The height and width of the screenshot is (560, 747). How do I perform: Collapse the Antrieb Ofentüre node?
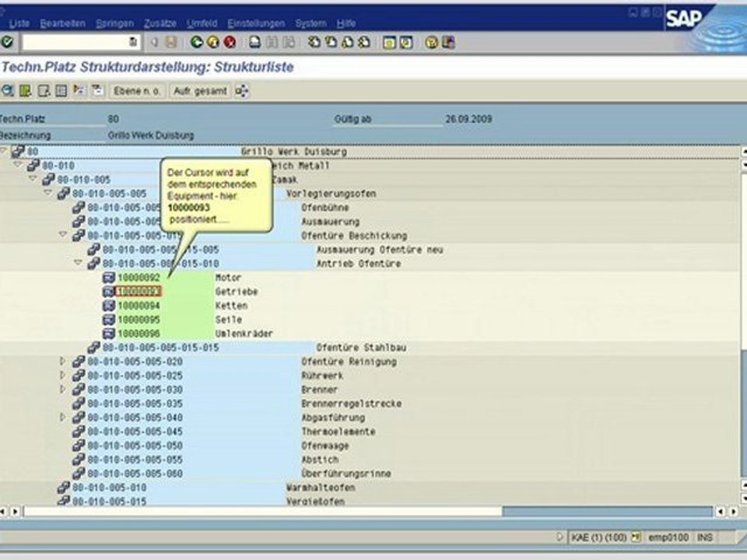coord(78,263)
